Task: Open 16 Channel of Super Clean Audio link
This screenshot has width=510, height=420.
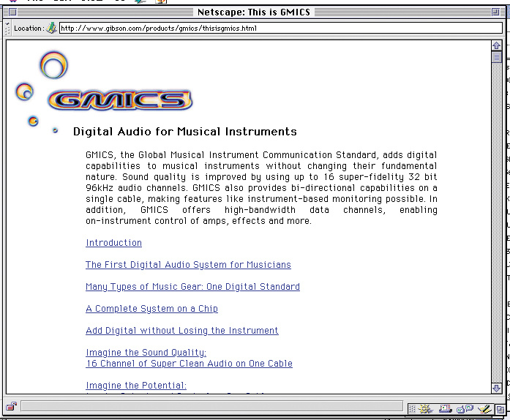Action: pyautogui.click(x=189, y=364)
